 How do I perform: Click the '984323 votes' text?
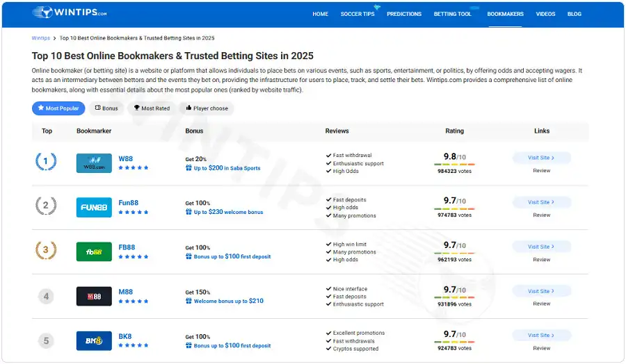click(x=454, y=171)
